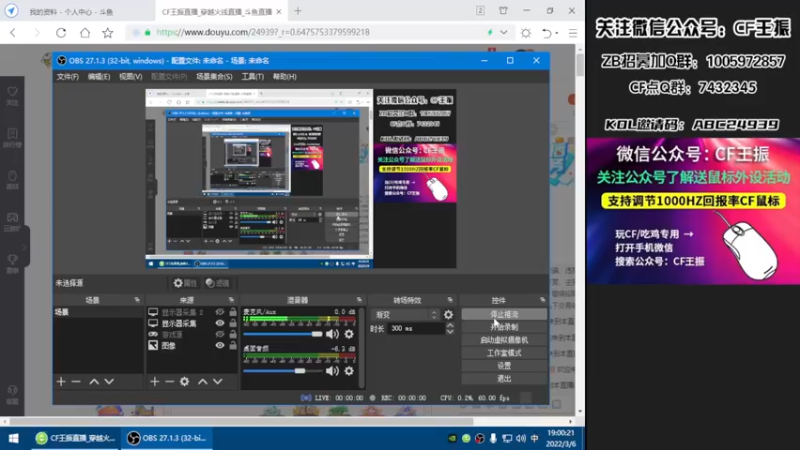The height and width of the screenshot is (450, 800).
Task: Move the scene down with the down arrow in the Scenes (场景) panel
Action: click(x=109, y=382)
